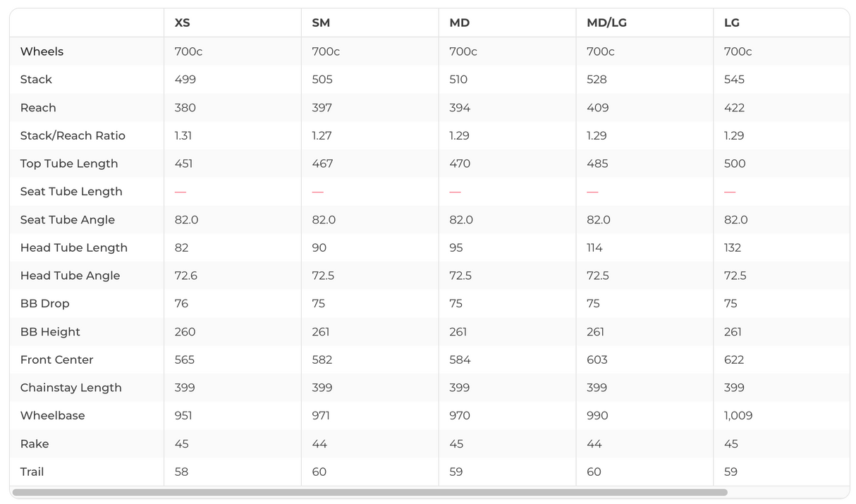
Task: Click the SM Seat Tube Length dash
Action: click(x=318, y=192)
